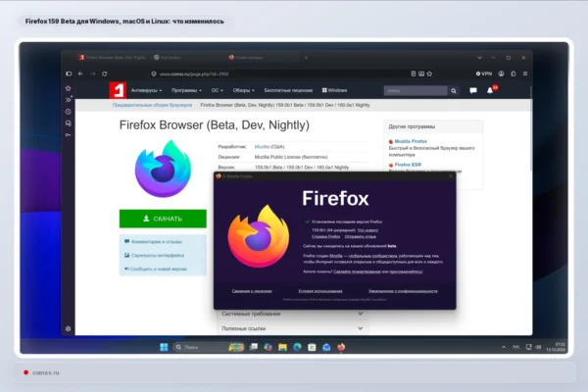Image resolution: width=588 pixels, height=392 pixels.
Task: Open the Сделайте пожертвование link
Action: pos(357,271)
